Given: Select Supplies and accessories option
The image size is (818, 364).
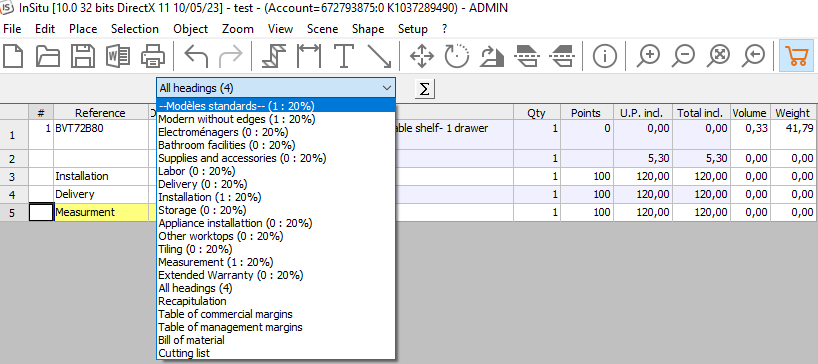Looking at the screenshot, I should click(276, 158).
